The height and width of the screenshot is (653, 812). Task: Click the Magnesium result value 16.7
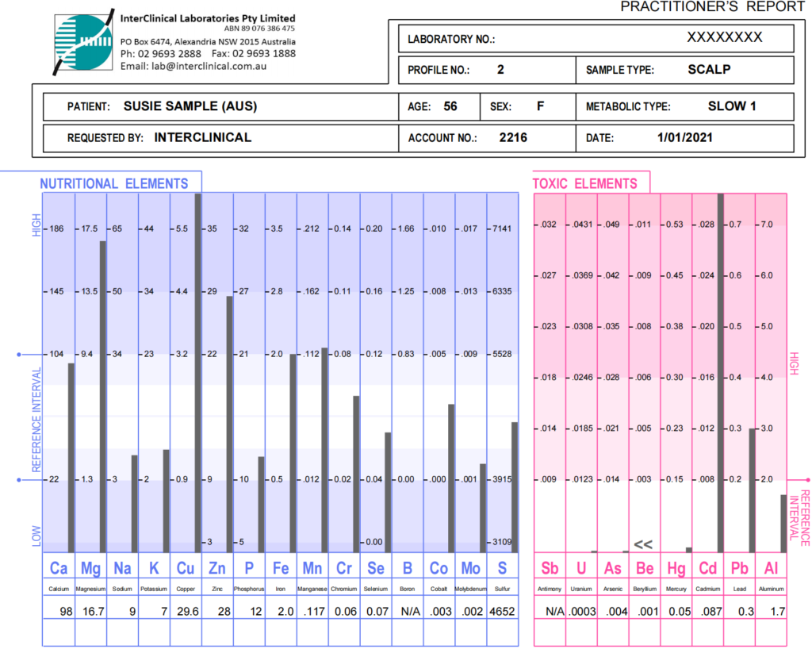(94, 612)
